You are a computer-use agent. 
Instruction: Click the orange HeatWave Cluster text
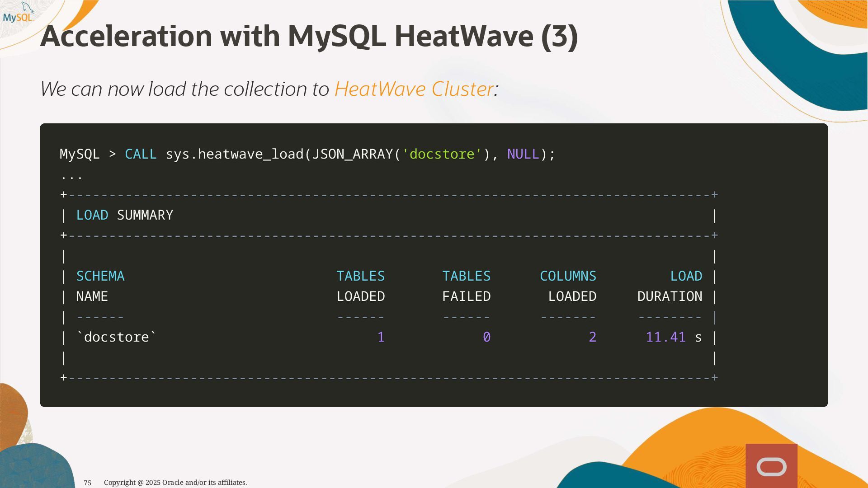pos(414,89)
